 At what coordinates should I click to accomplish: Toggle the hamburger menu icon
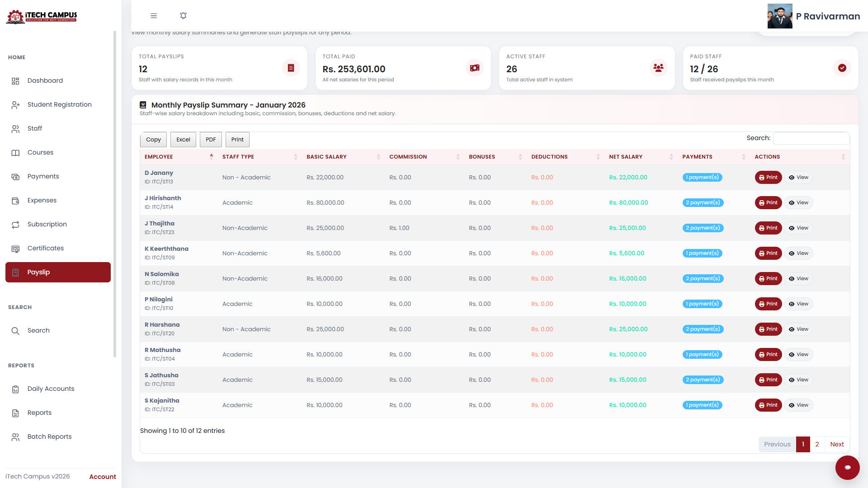tap(154, 16)
